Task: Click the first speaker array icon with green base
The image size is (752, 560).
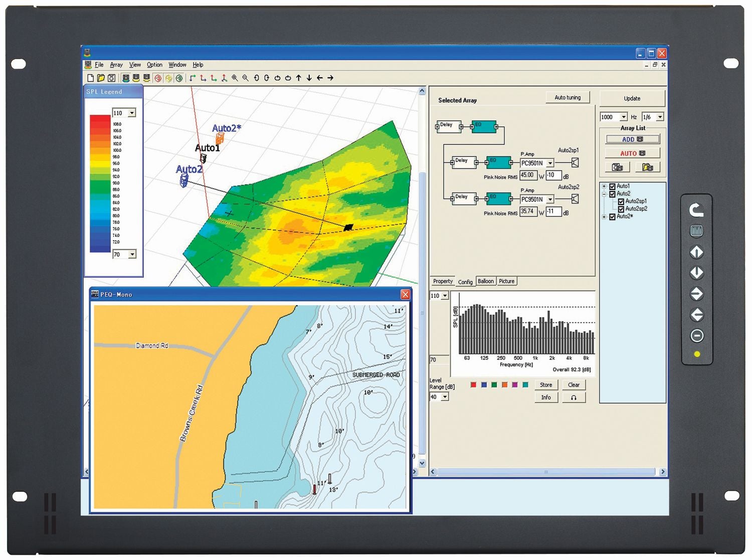Action: point(125,78)
